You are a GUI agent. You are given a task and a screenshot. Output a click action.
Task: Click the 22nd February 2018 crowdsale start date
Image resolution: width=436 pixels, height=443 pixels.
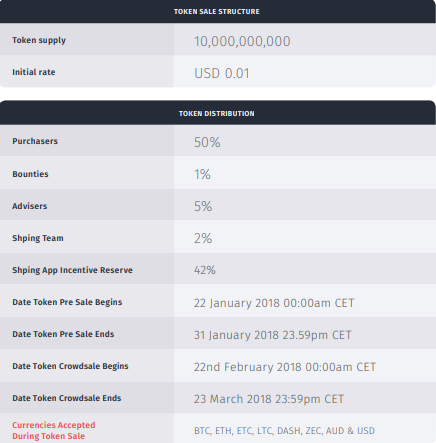tap(285, 367)
